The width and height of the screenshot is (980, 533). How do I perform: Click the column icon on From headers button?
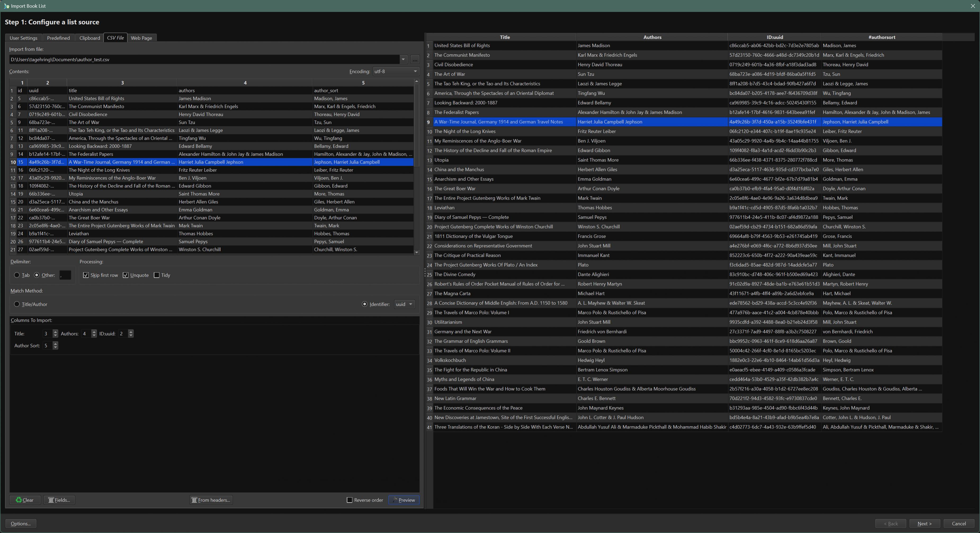point(194,500)
